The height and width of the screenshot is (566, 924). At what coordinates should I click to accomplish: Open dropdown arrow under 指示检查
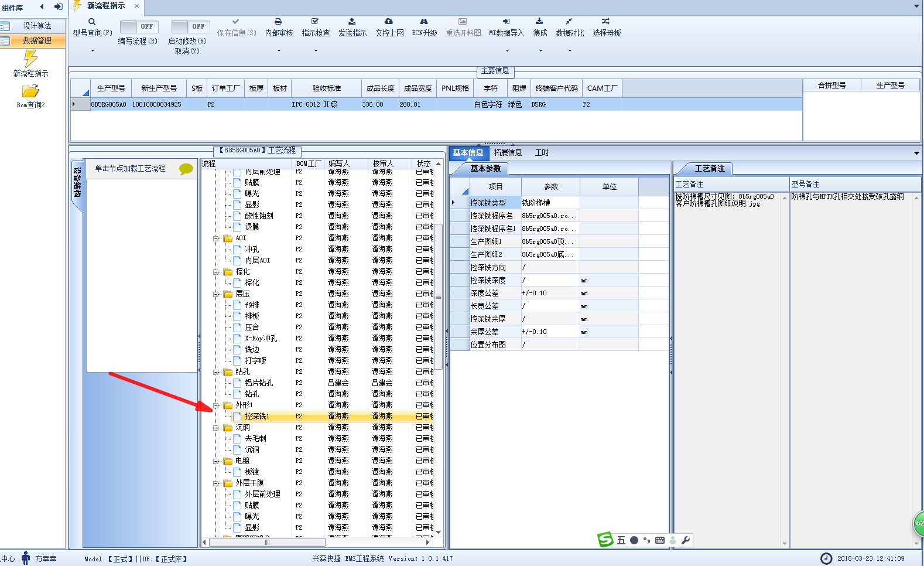tap(316, 51)
